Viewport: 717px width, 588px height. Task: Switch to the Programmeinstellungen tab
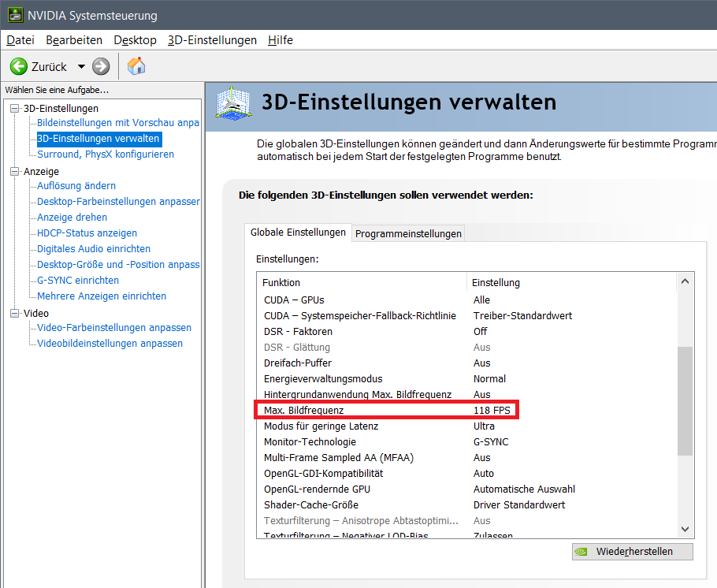(x=408, y=234)
